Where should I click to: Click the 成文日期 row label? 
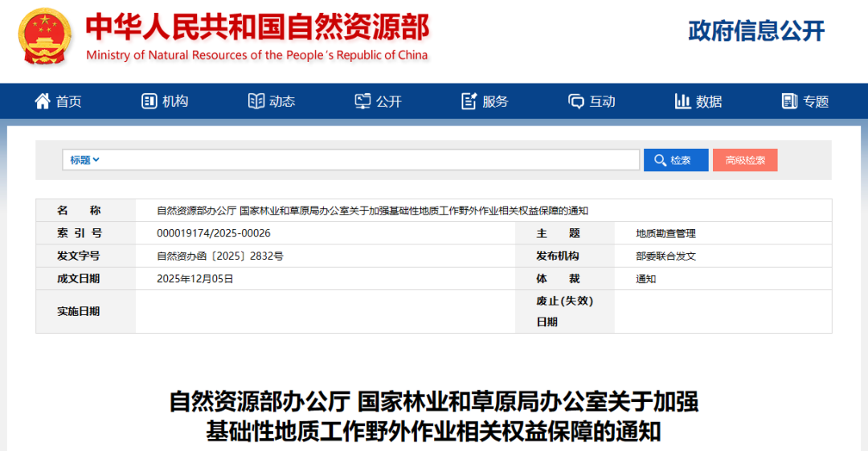tap(79, 279)
